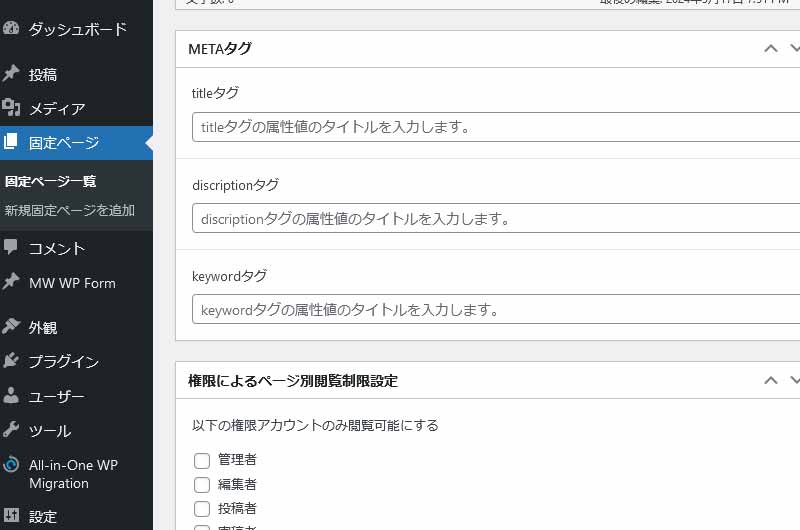Open コメント menu
The image size is (800, 530).
click(x=77, y=248)
